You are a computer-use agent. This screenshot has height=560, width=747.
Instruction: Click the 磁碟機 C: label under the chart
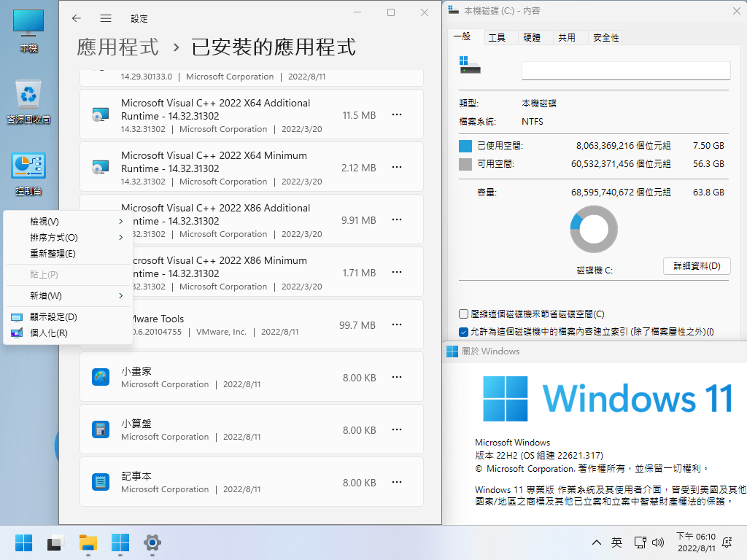594,270
